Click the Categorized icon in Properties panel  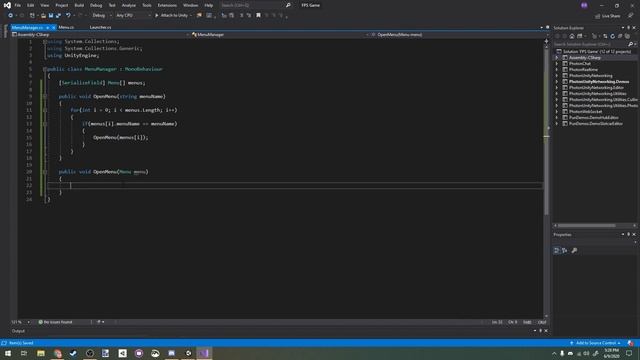click(x=556, y=250)
